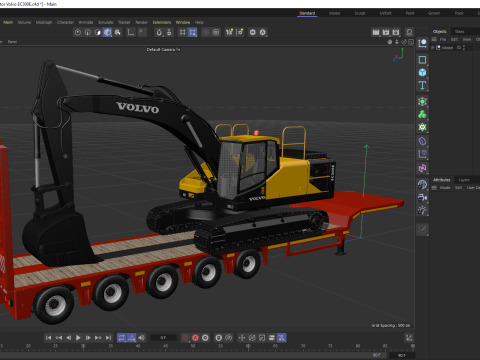The width and height of the screenshot is (480, 360).
Task: Select the Spline rectangle tool icon
Action: point(422,60)
